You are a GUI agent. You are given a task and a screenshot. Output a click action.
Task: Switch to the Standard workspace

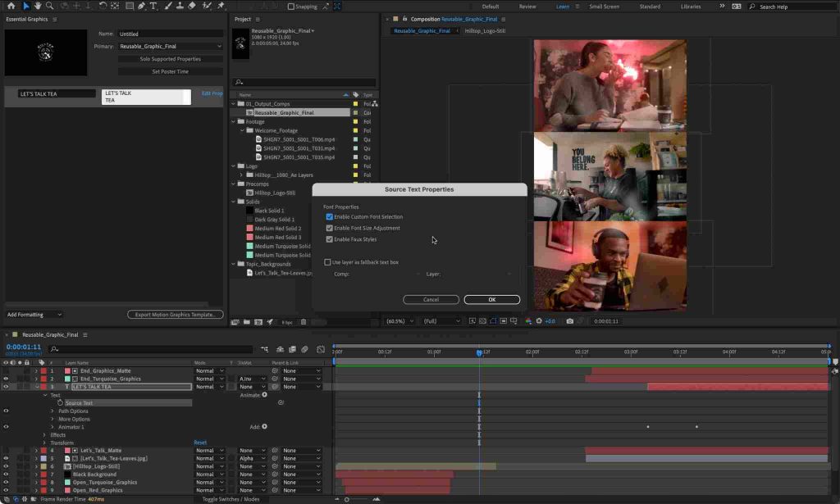[x=650, y=7]
